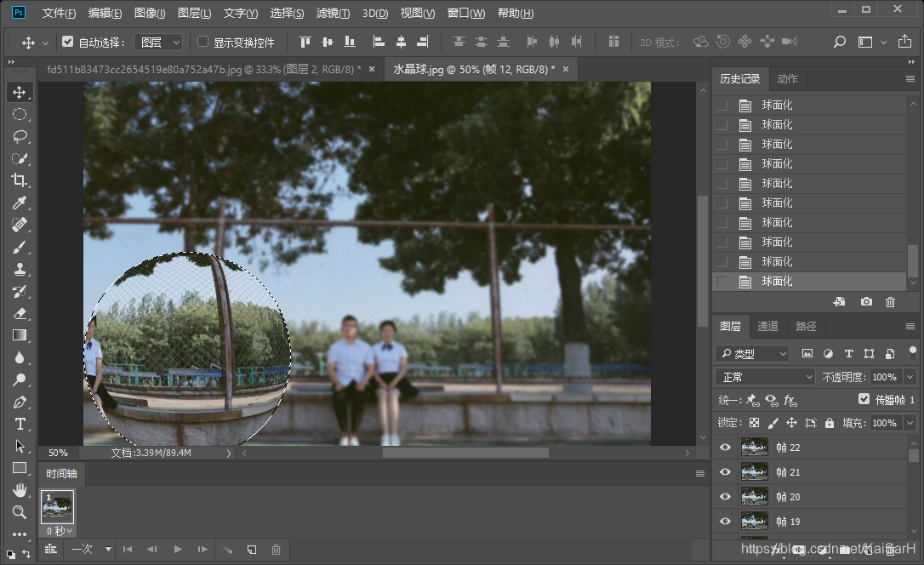Go to the next frame
The height and width of the screenshot is (565, 924).
(x=202, y=549)
